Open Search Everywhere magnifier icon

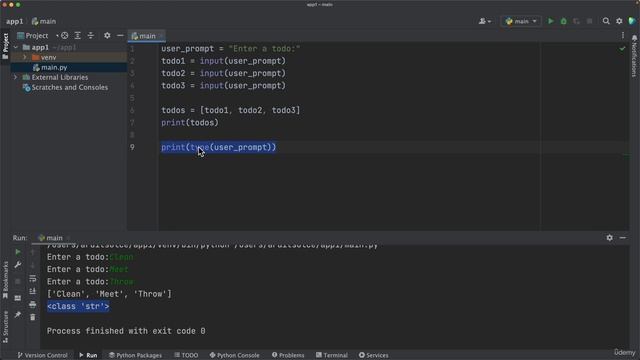coord(606,21)
